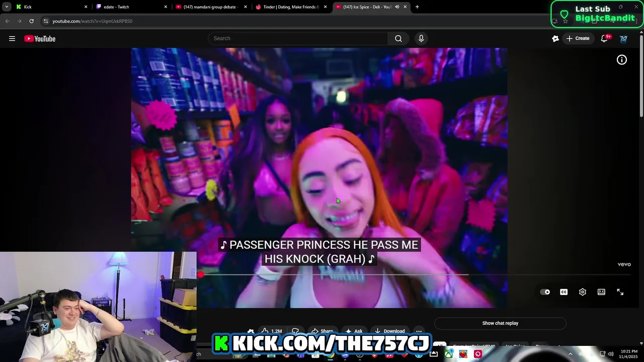Show video info card icon
The width and height of the screenshot is (644, 362).
click(x=622, y=60)
